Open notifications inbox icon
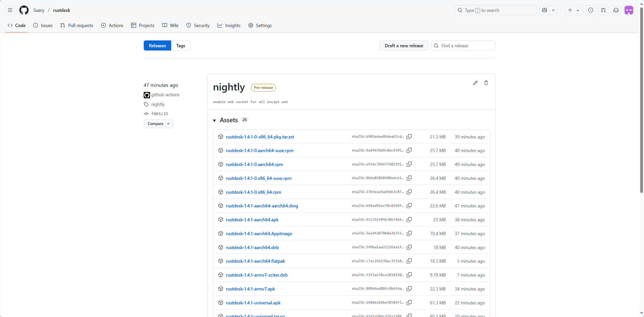 (x=616, y=10)
